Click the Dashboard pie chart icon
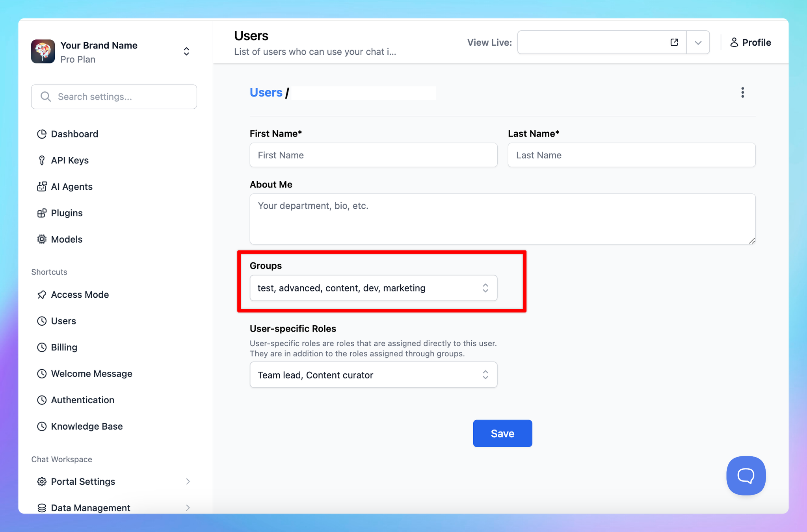The height and width of the screenshot is (532, 807). pyautogui.click(x=42, y=134)
